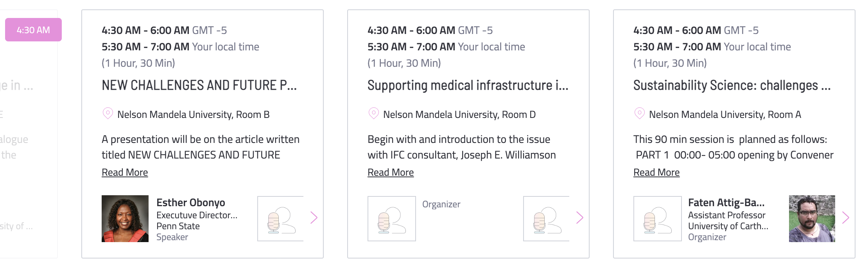This screenshot has width=868, height=271.
Task: Show next speakers in Supporting medical infrastructure card
Action: point(580,218)
